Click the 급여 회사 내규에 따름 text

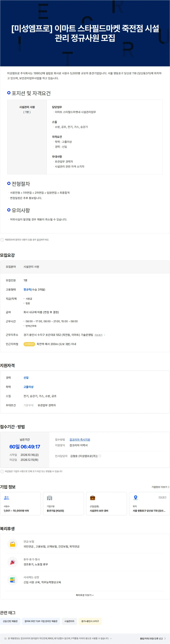[x=41, y=312]
